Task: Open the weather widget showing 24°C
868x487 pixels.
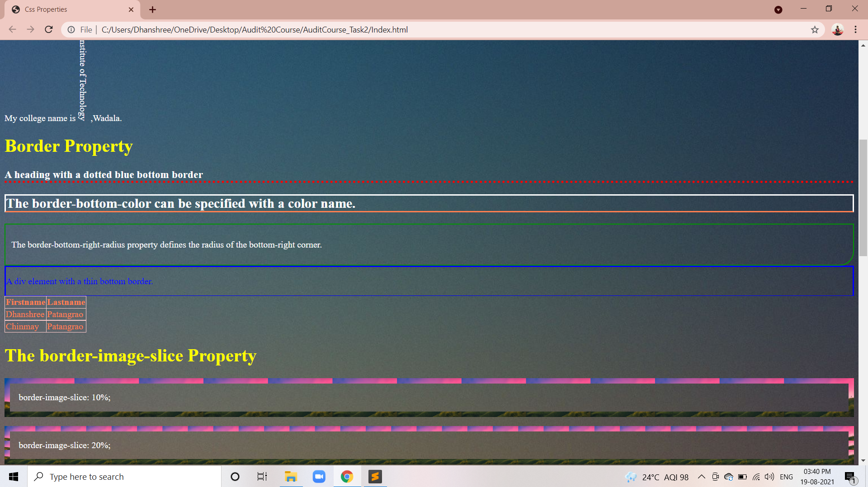Action: 657,477
